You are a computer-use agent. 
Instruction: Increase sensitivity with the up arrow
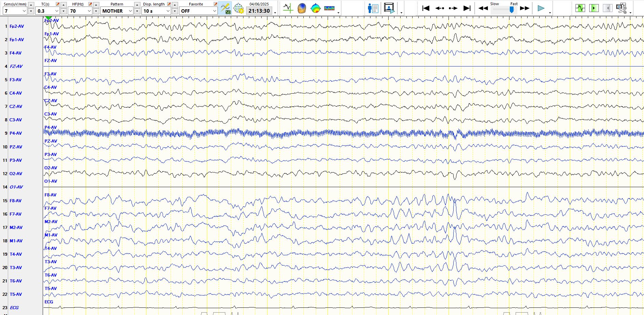pos(31,5)
